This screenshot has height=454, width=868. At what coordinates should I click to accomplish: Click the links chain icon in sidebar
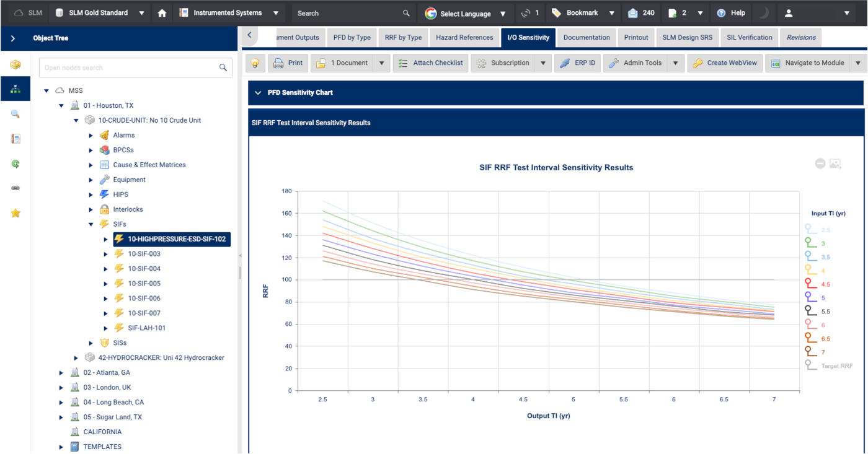click(15, 188)
